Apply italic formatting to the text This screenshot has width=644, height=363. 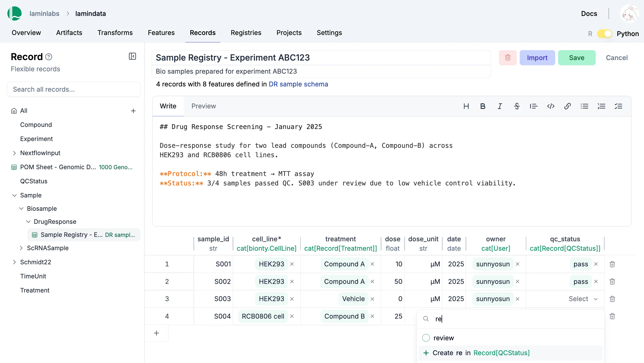500,106
